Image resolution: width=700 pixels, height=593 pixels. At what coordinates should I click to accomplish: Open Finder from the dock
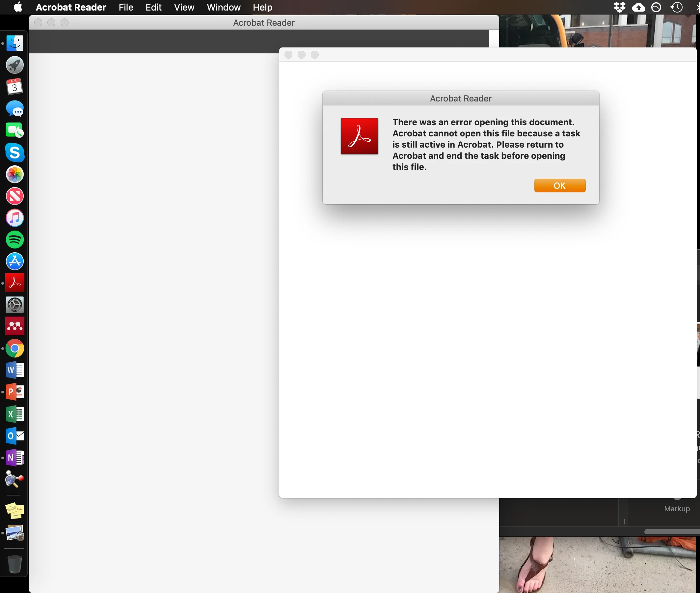point(15,43)
